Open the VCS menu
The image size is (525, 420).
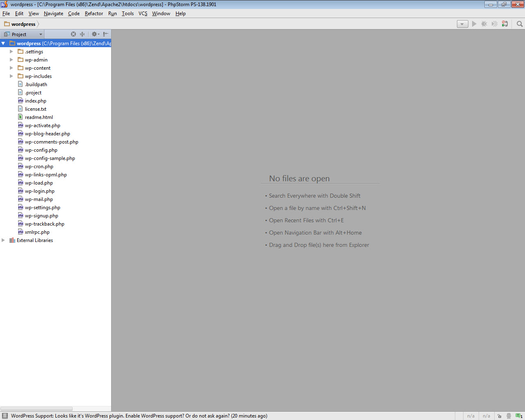143,14
